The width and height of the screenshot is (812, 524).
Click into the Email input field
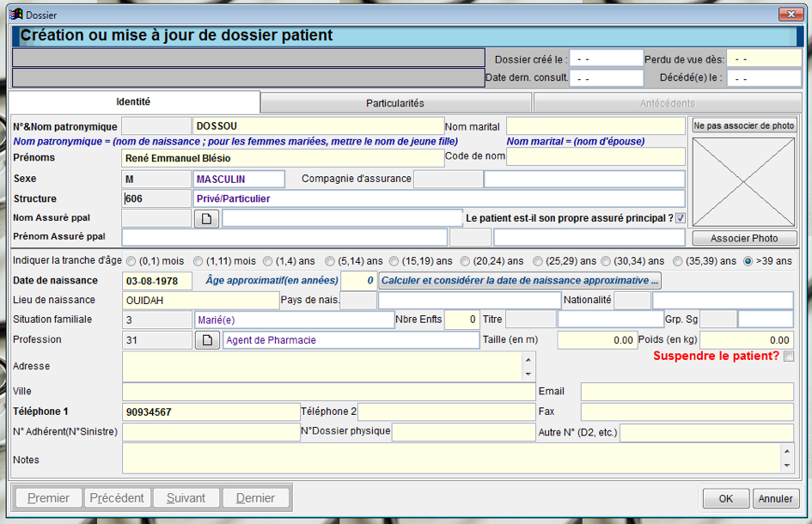coord(686,392)
